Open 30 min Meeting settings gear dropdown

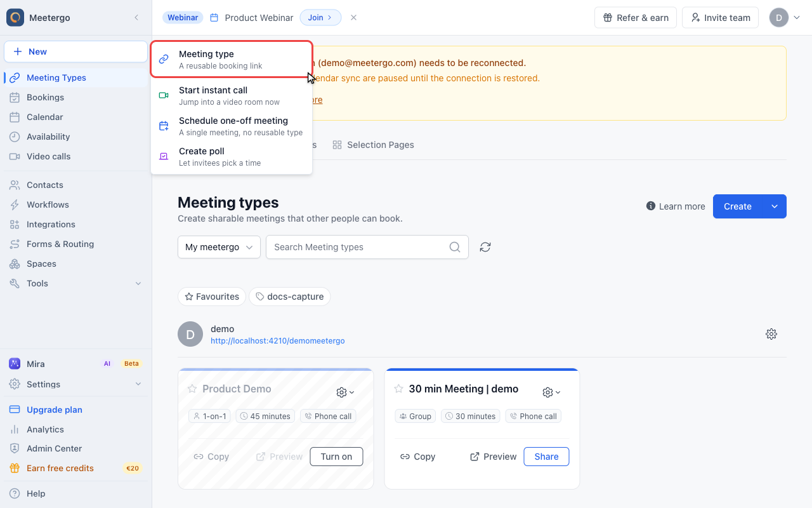(x=552, y=392)
